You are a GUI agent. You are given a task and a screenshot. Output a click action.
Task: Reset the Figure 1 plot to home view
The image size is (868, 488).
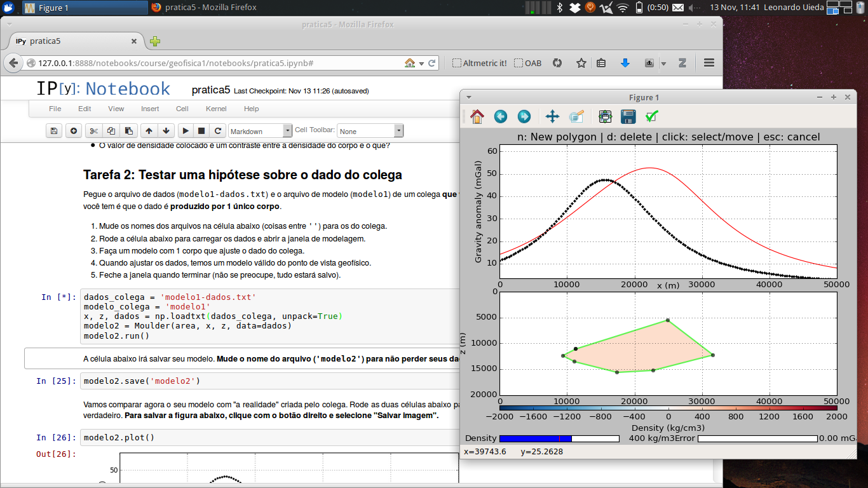[477, 116]
